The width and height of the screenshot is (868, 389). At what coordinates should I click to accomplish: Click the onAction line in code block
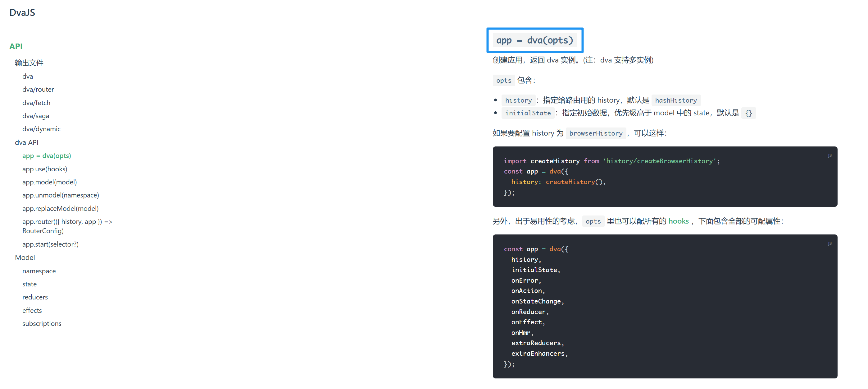[528, 291]
